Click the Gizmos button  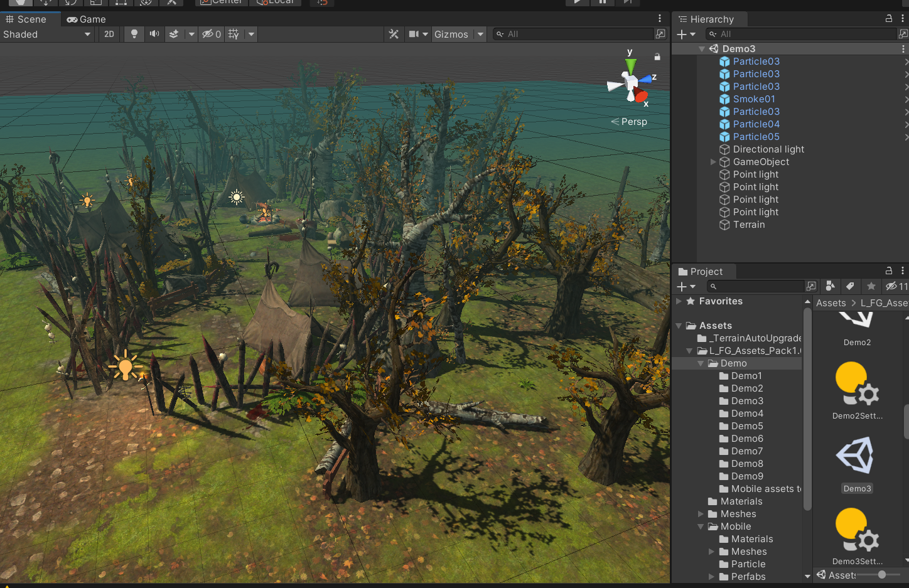point(451,34)
